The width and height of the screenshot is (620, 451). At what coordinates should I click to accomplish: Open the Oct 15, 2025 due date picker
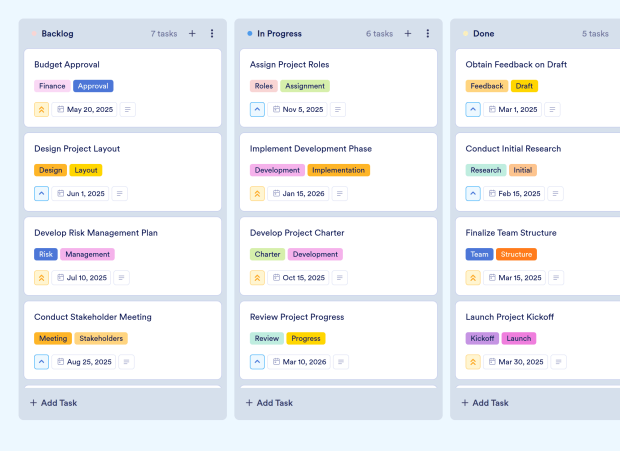tap(299, 278)
